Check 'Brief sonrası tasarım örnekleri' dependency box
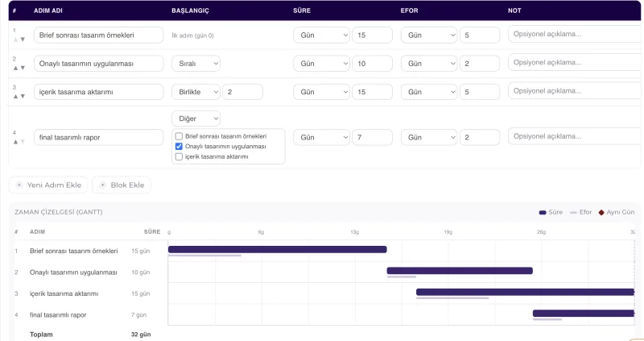 pos(179,136)
